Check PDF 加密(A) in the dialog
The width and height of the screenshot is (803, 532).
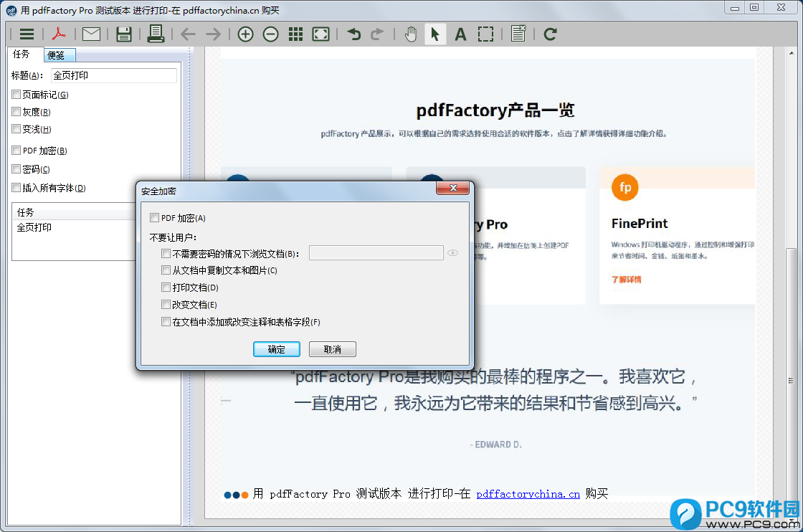[155, 218]
